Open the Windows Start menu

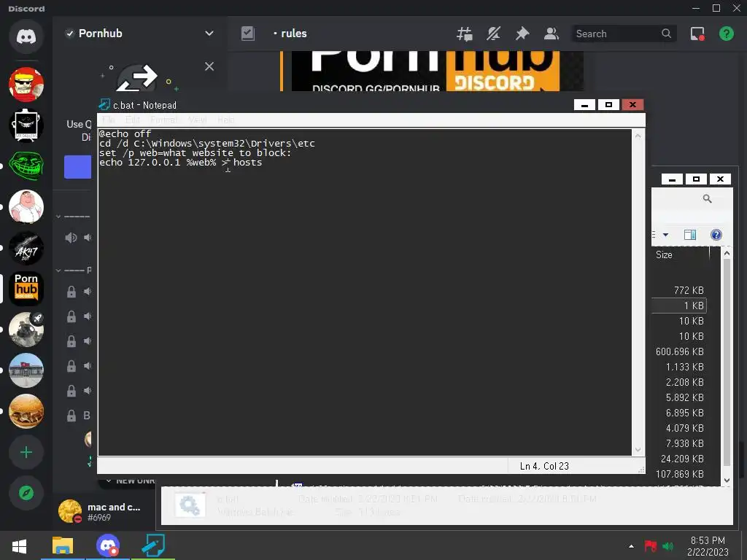point(20,546)
